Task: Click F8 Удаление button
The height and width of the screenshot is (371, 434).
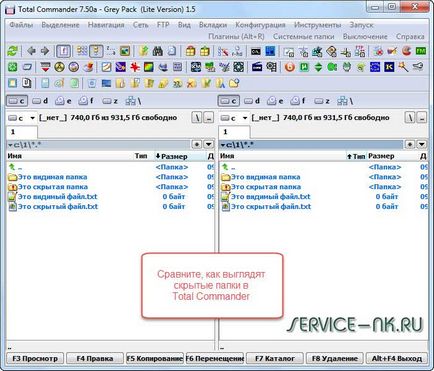Action: point(335,358)
